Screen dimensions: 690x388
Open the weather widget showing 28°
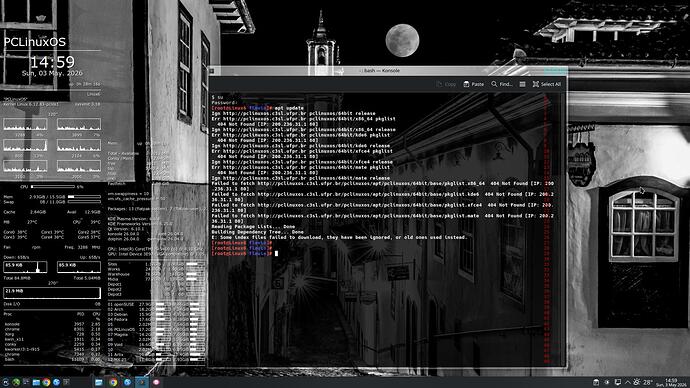pos(643,382)
